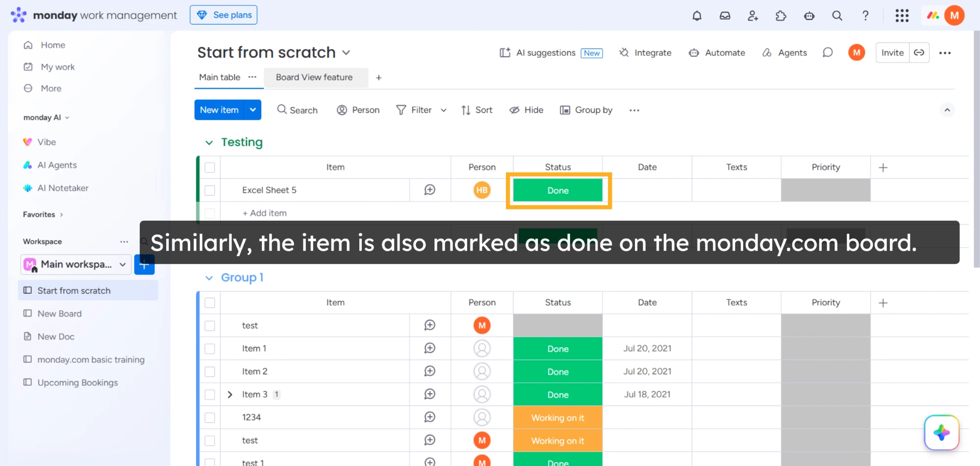Tick checkbox for Item 3

[x=210, y=394]
